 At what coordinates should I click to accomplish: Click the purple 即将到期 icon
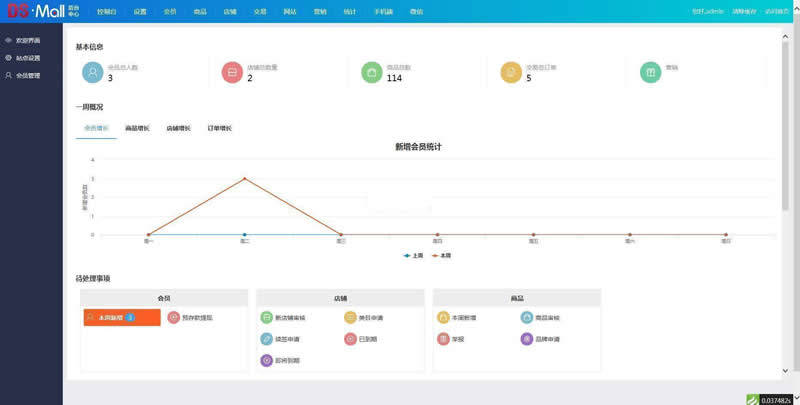[267, 360]
